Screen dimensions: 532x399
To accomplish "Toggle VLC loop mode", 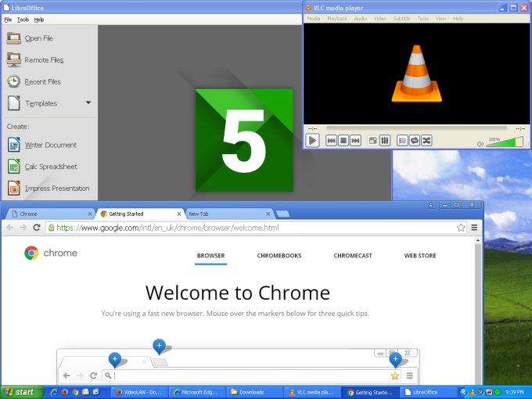I will click(415, 141).
